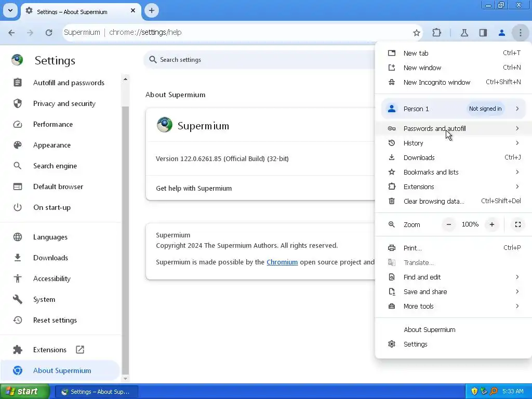The width and height of the screenshot is (532, 399).
Task: Increase zoom with the plus button
Action: pyautogui.click(x=492, y=224)
